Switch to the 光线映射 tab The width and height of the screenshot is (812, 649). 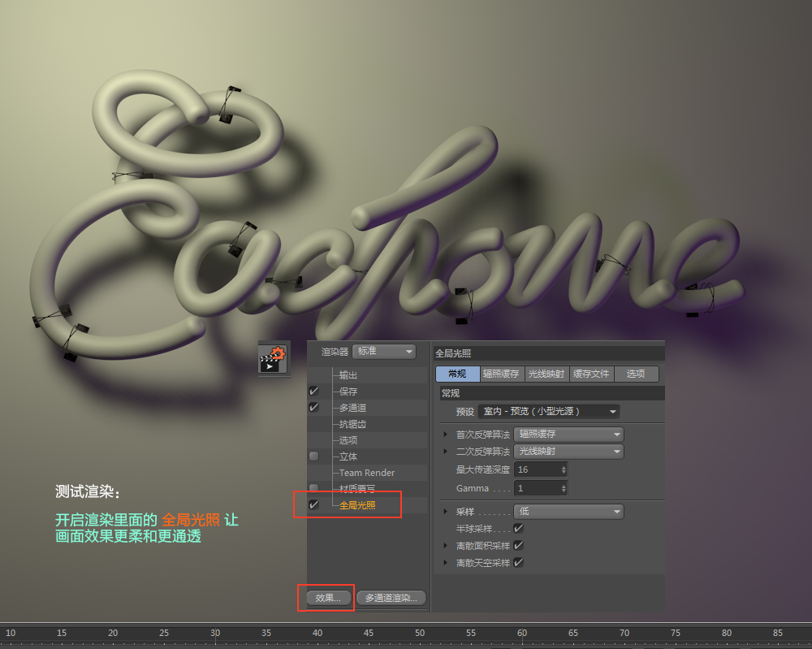[546, 374]
